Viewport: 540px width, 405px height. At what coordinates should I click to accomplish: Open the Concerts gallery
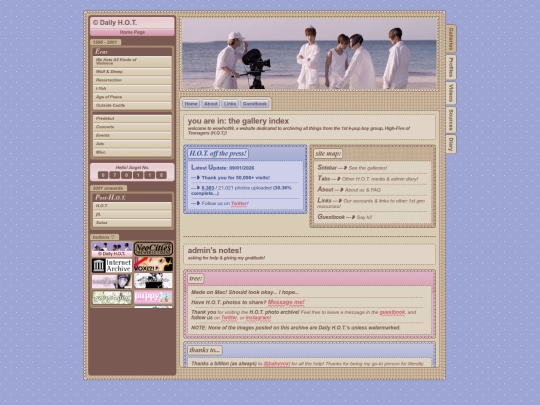[132, 127]
